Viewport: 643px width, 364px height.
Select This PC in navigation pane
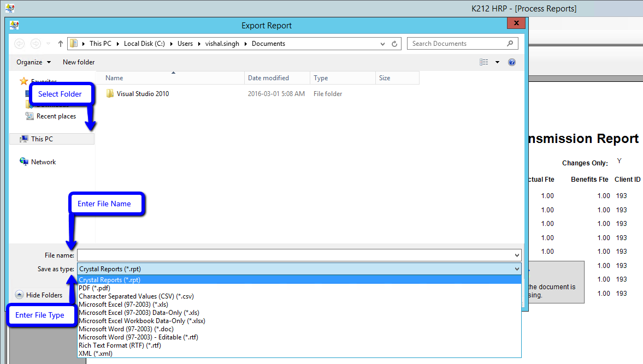tap(42, 139)
